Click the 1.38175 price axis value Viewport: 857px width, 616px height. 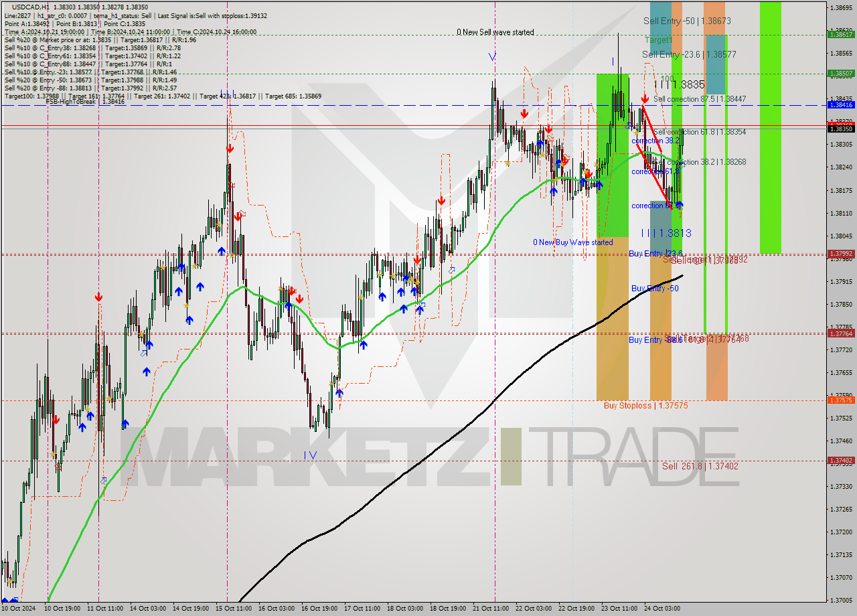[841, 191]
